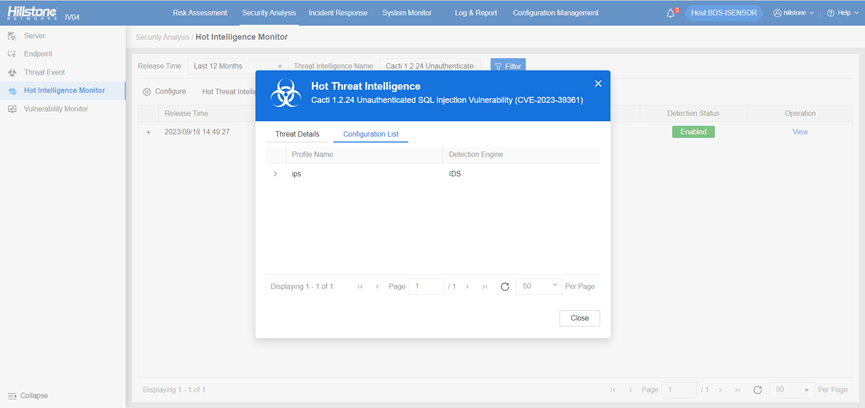Go to next page in background pager
The height and width of the screenshot is (408, 865).
(719, 390)
